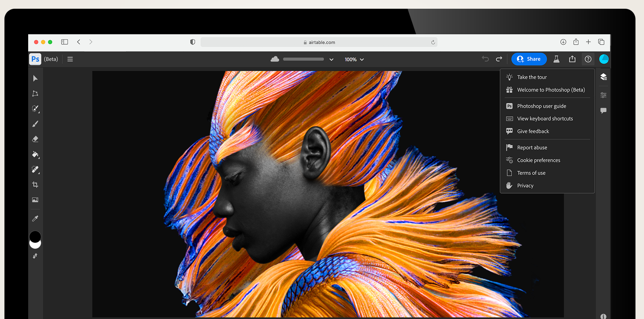Choose the Eyedropper tool
The image size is (644, 319).
pos(35,218)
